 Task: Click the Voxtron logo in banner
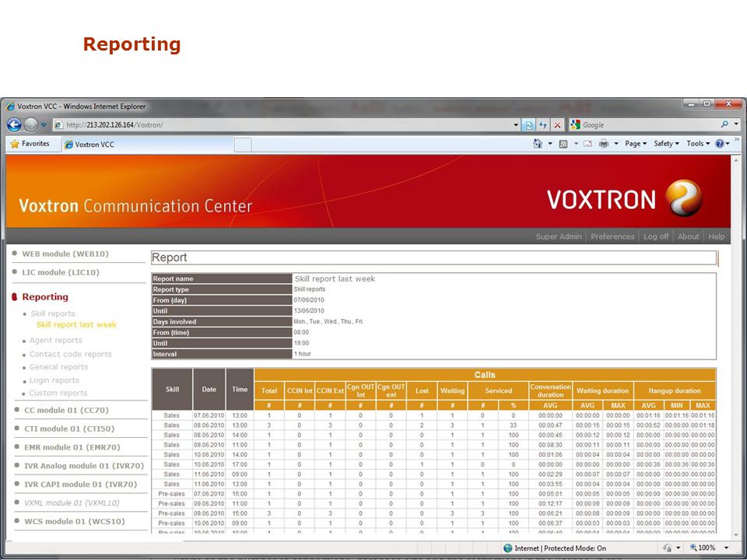click(624, 198)
